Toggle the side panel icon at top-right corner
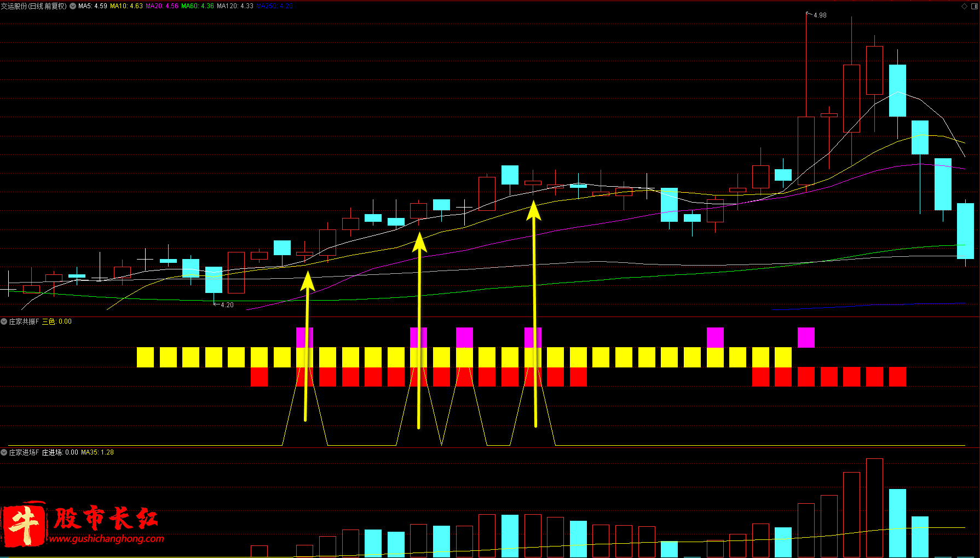 pos(974,6)
